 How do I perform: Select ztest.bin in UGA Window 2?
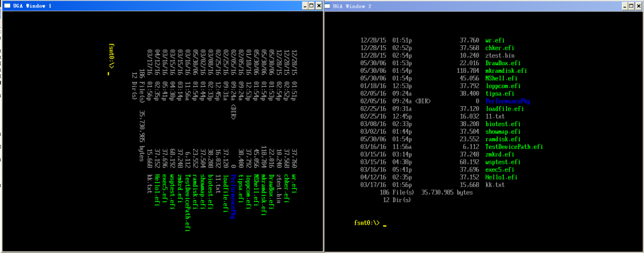[500, 55]
